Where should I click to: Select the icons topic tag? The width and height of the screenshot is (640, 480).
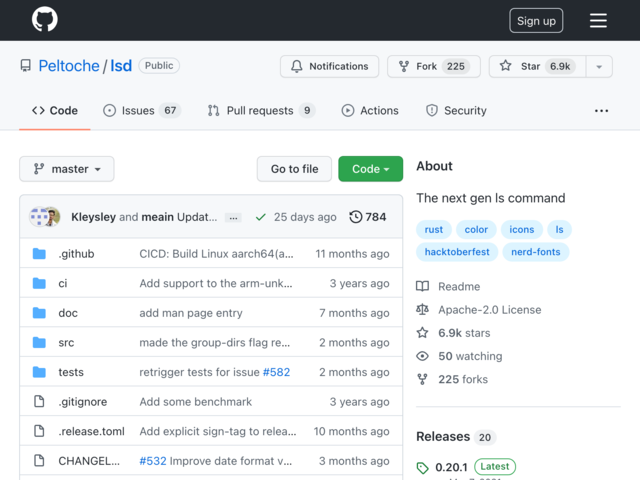pyautogui.click(x=522, y=229)
